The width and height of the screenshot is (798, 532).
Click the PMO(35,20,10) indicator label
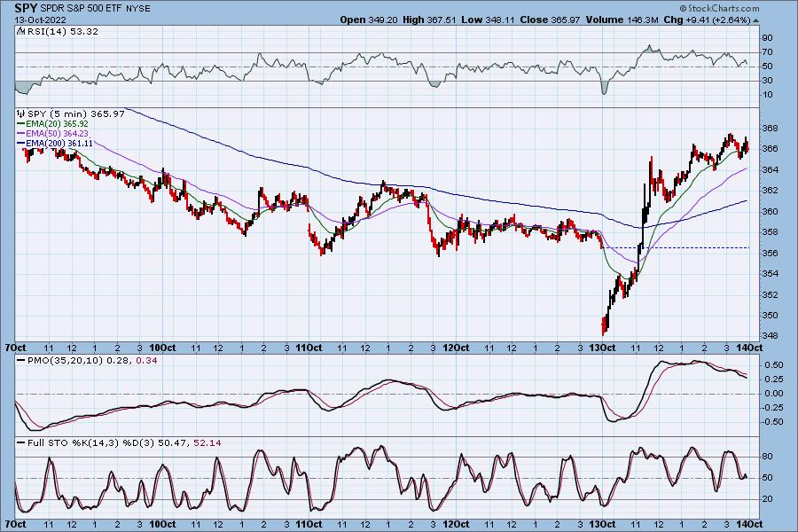64,361
